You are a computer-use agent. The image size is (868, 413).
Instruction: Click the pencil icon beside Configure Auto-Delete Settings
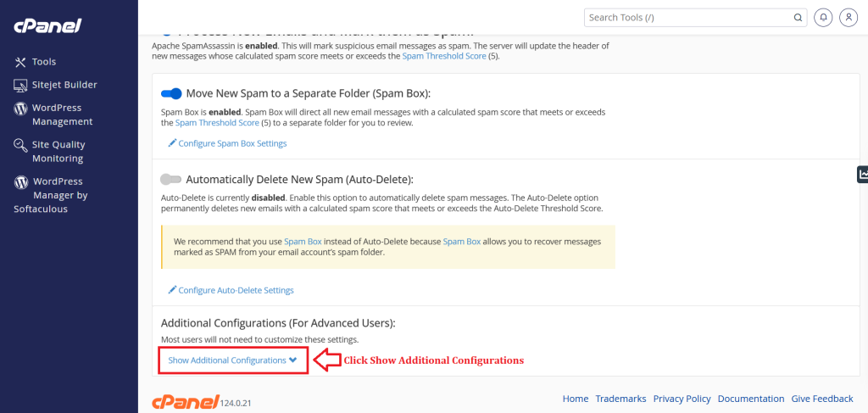[172, 290]
